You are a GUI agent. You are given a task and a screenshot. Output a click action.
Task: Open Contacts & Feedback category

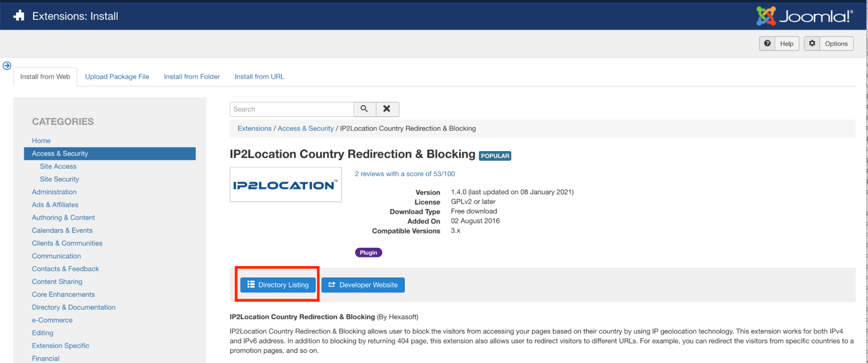tap(66, 269)
